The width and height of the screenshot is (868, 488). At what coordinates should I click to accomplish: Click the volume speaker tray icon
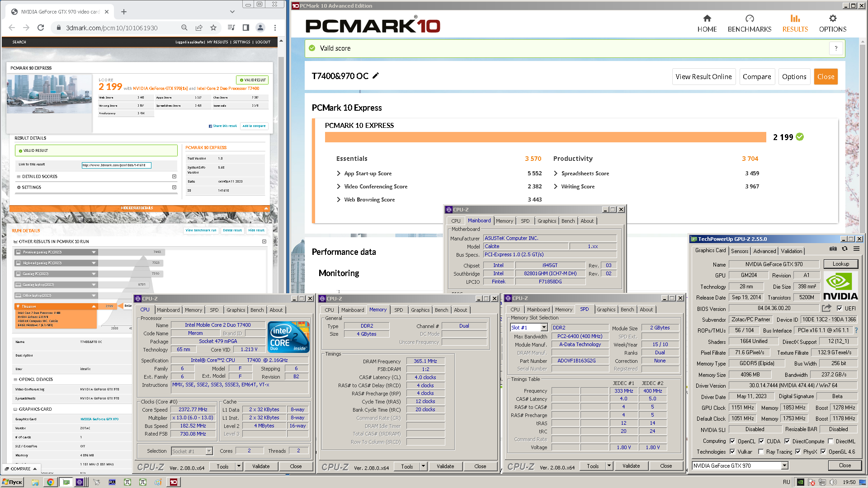(x=832, y=482)
